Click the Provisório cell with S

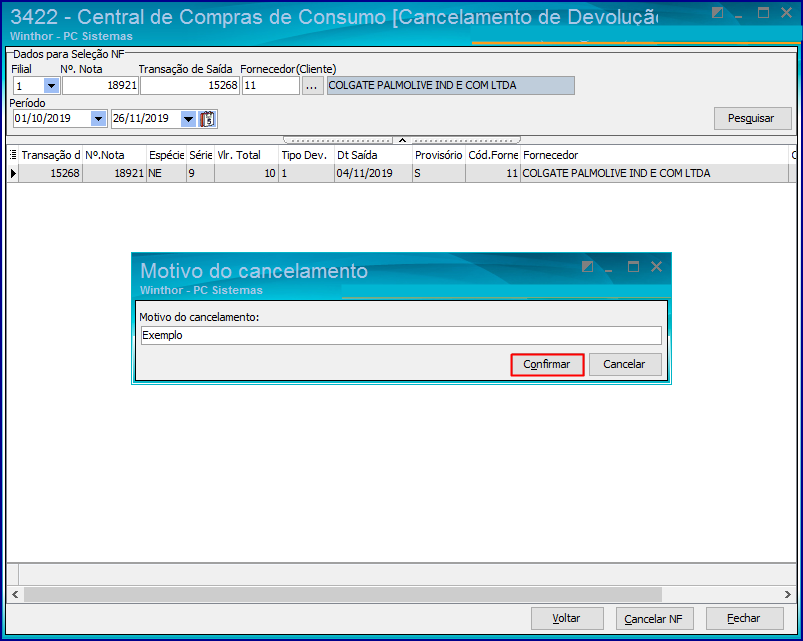coord(439,174)
